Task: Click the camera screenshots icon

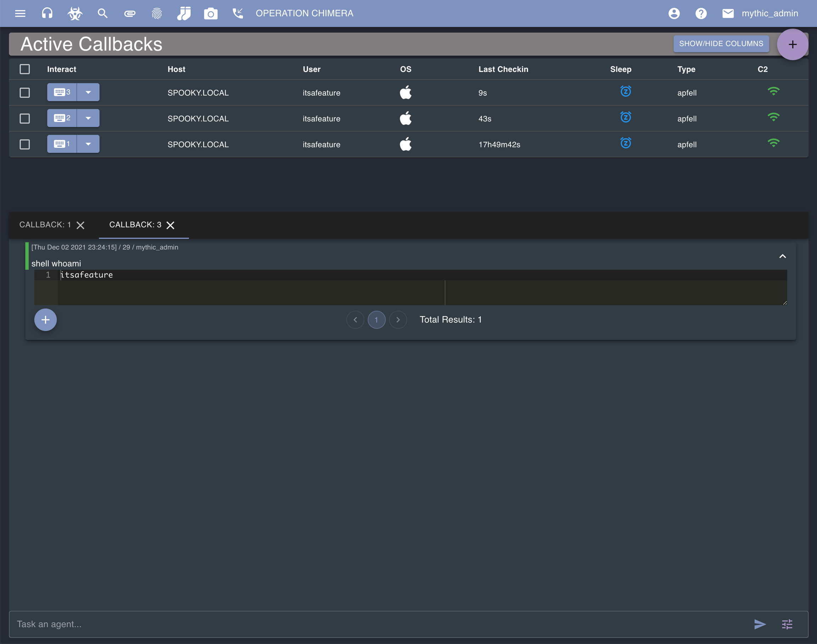Action: [211, 13]
